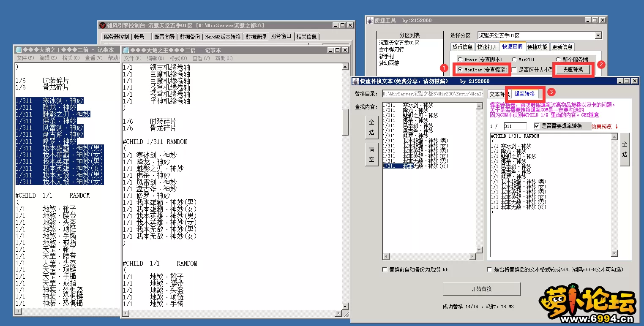Click the engine console red V title icon
The width and height of the screenshot is (644, 326).
point(103,25)
